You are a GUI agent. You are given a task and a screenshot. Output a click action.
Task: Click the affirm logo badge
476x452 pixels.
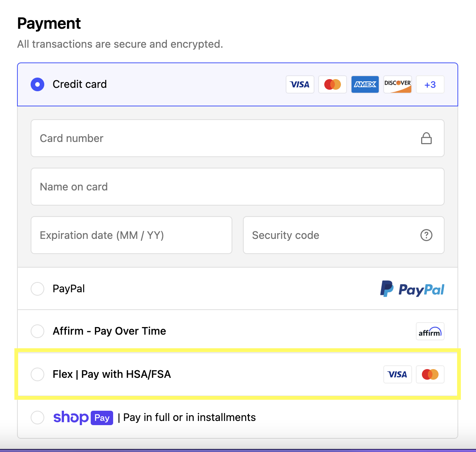[x=430, y=331]
